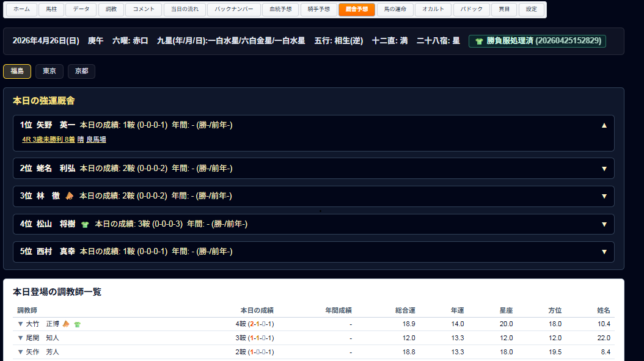Screen dimensions: 644x361
Task: Click 尾関 知人's 姓名 value 22.0
Action: pyautogui.click(x=604, y=338)
